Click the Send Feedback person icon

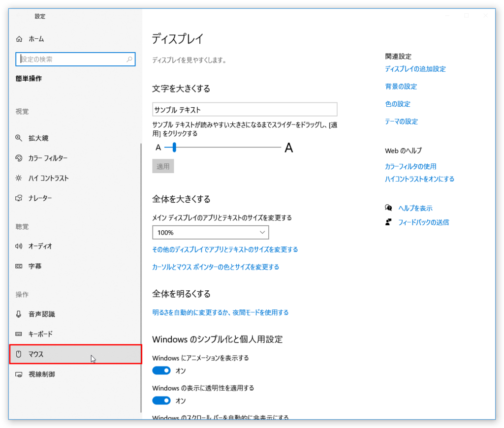(x=388, y=222)
